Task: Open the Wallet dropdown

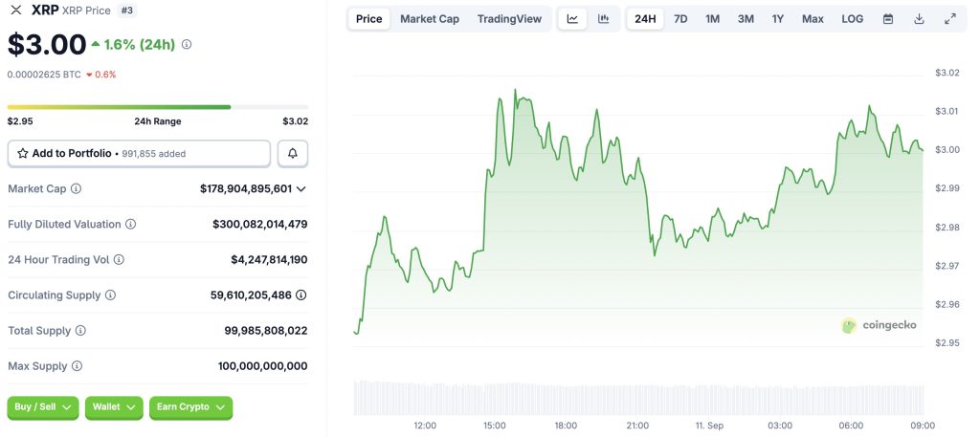Action: click(114, 407)
